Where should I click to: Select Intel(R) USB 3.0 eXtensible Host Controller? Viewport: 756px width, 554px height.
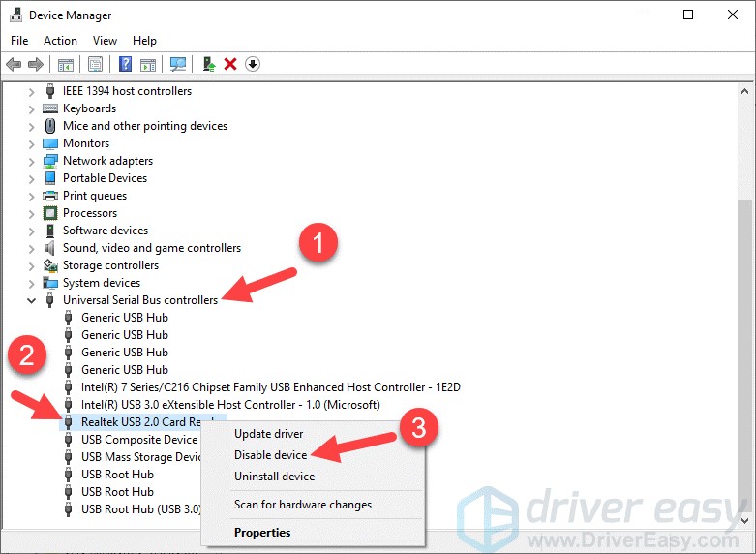[230, 405]
